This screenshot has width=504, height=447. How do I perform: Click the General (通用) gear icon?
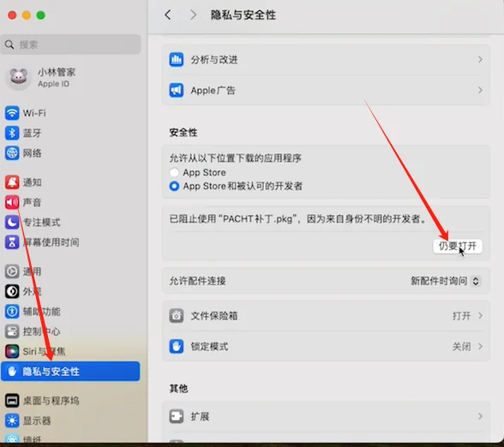point(12,271)
